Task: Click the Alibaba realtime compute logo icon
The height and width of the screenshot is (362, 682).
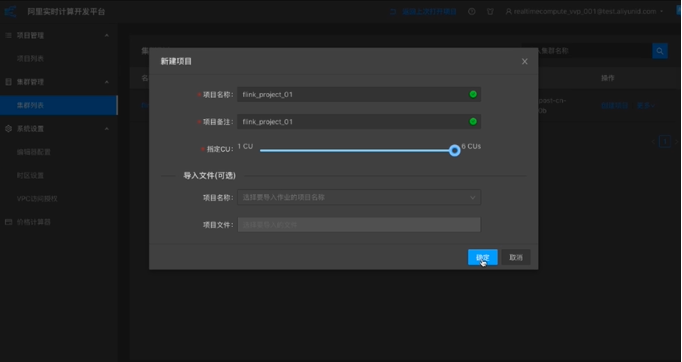Action: coord(10,11)
